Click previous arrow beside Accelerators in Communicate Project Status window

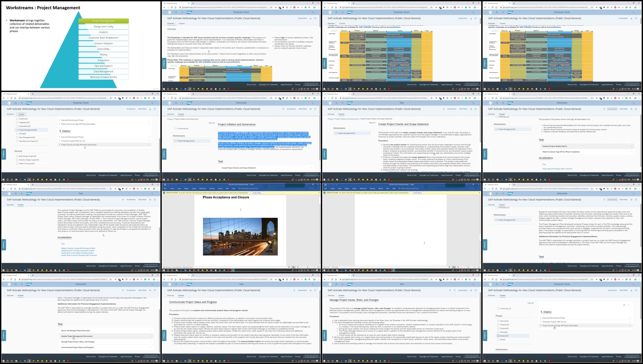tap(294, 290)
